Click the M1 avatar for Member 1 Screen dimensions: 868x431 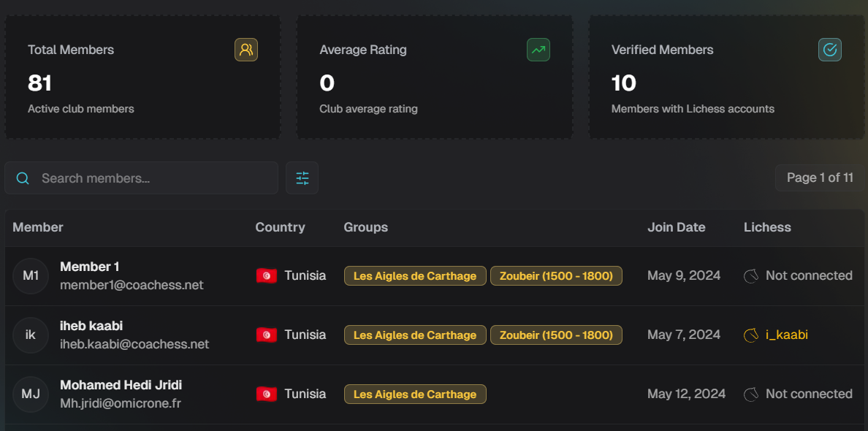(x=31, y=275)
